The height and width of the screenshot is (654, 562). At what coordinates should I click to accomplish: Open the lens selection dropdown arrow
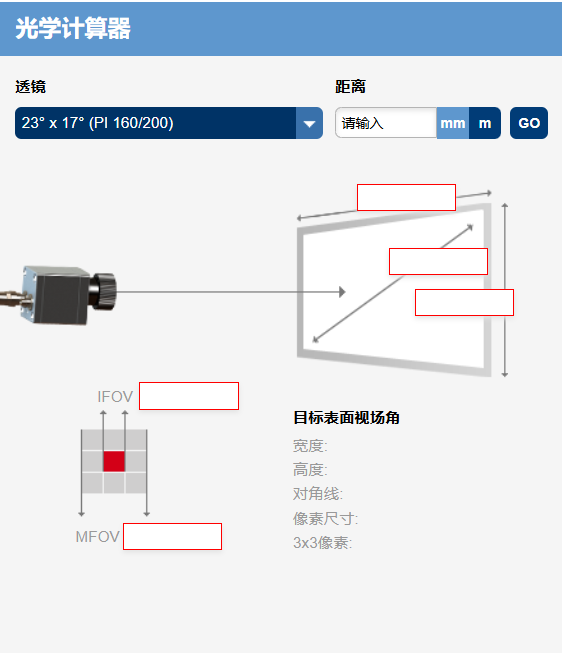point(309,123)
